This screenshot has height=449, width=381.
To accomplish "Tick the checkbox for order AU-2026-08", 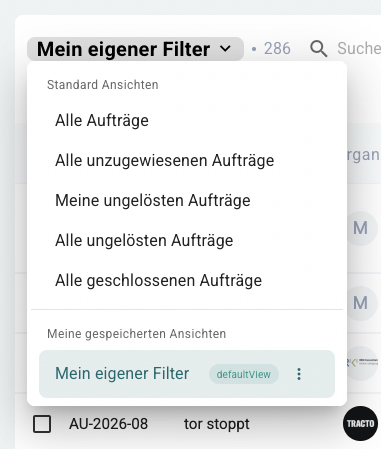I will click(42, 424).
